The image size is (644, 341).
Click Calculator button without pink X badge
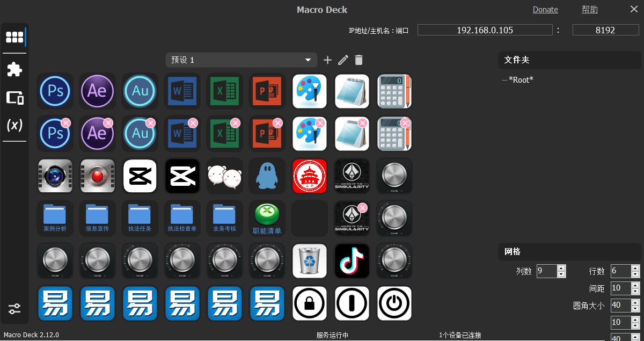[x=394, y=91]
